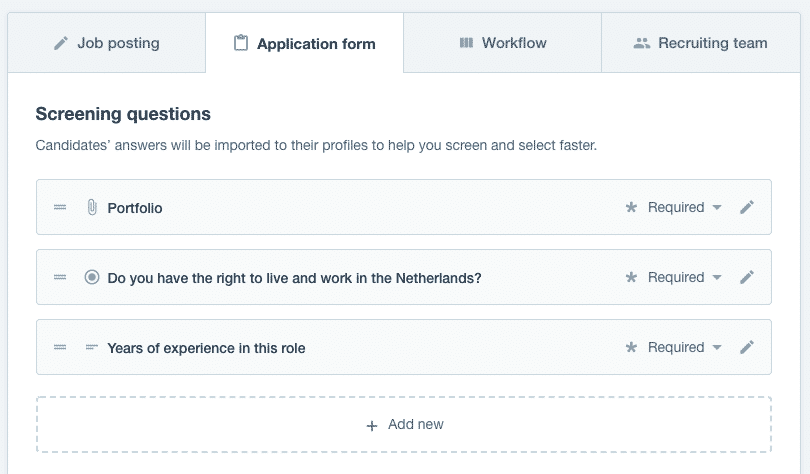810x474 pixels.
Task: Click the radio-type icon beside Netherlands question
Action: coord(92,278)
